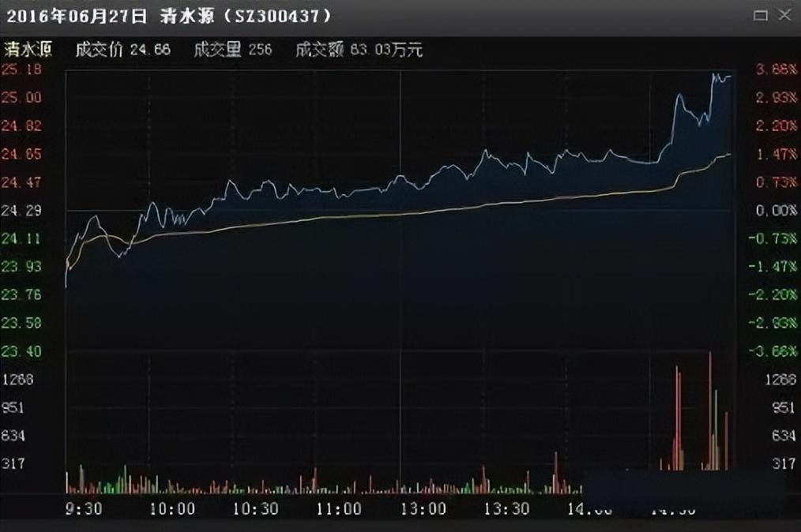Click percent axis label -2.93%
801x532 pixels.
[x=773, y=323]
